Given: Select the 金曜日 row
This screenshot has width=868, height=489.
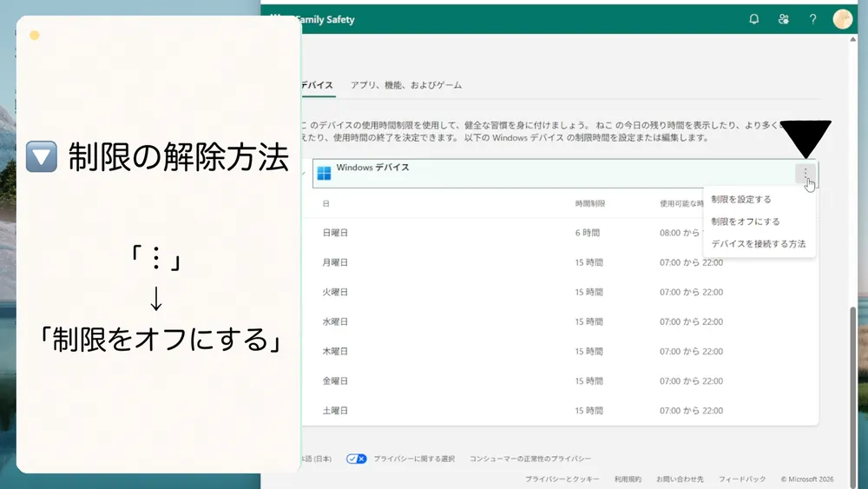Looking at the screenshot, I should pos(559,381).
